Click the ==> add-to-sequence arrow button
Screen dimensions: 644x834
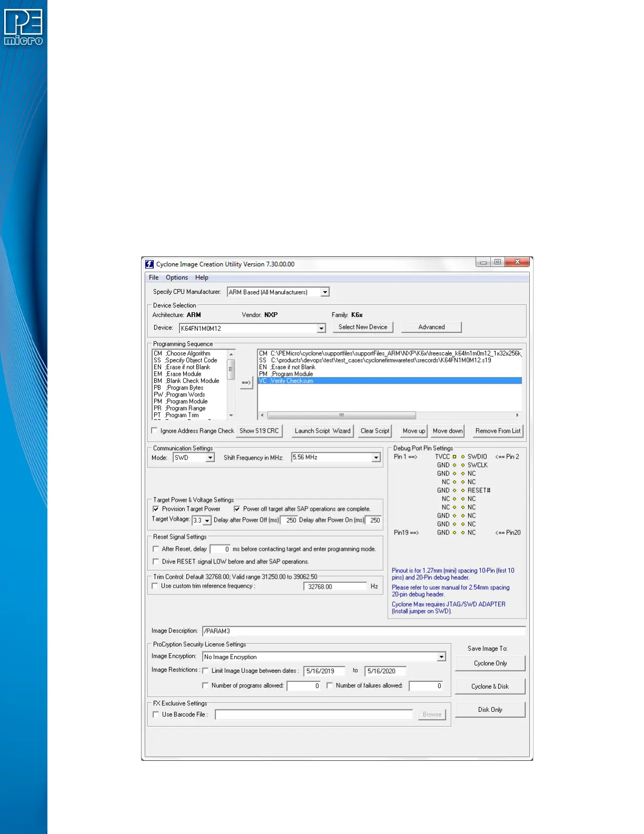pyautogui.click(x=246, y=383)
